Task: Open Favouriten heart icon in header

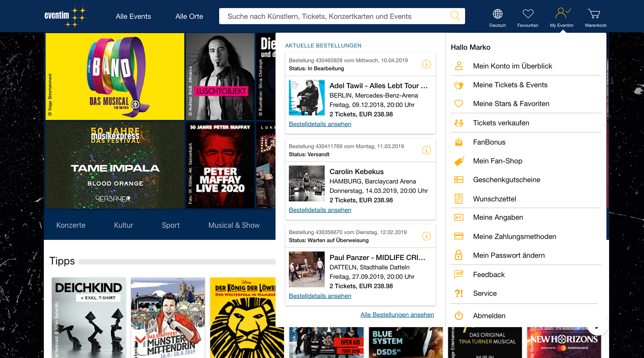Action: pos(528,14)
